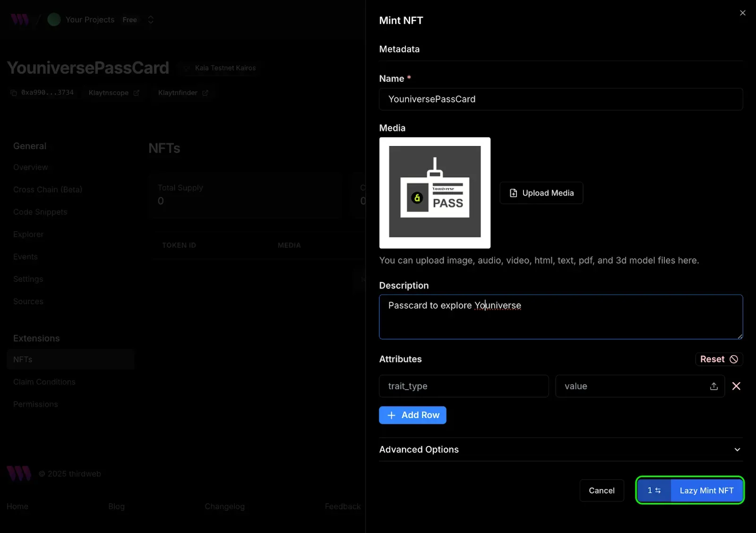Click the Upload Media button
756x533 pixels.
point(541,193)
